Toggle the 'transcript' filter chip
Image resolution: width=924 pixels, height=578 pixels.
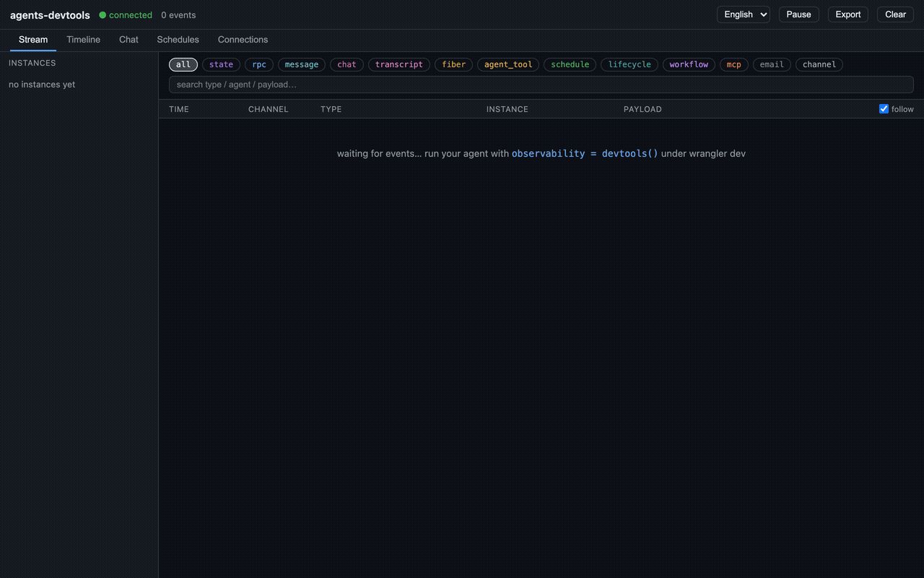click(x=399, y=64)
